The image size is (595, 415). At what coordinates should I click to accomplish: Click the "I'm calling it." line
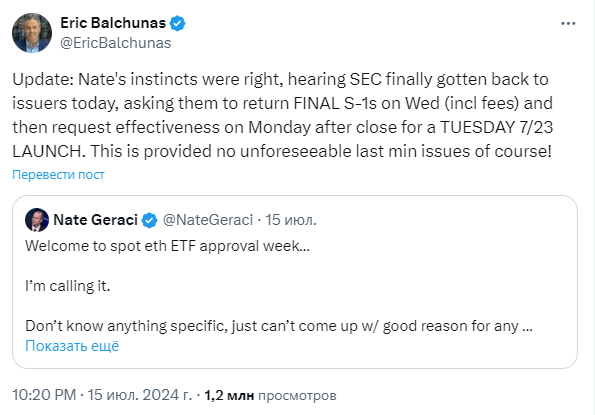click(68, 286)
